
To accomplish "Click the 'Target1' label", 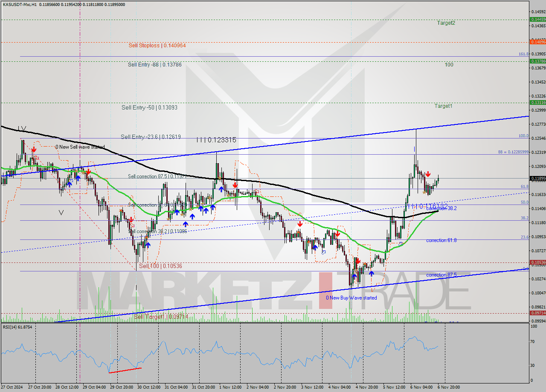I will point(444,106).
